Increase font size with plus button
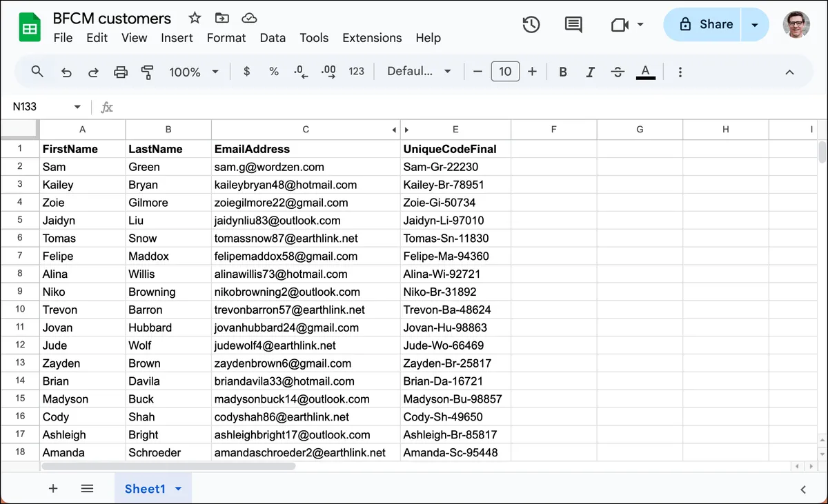This screenshot has width=828, height=504. [x=532, y=72]
